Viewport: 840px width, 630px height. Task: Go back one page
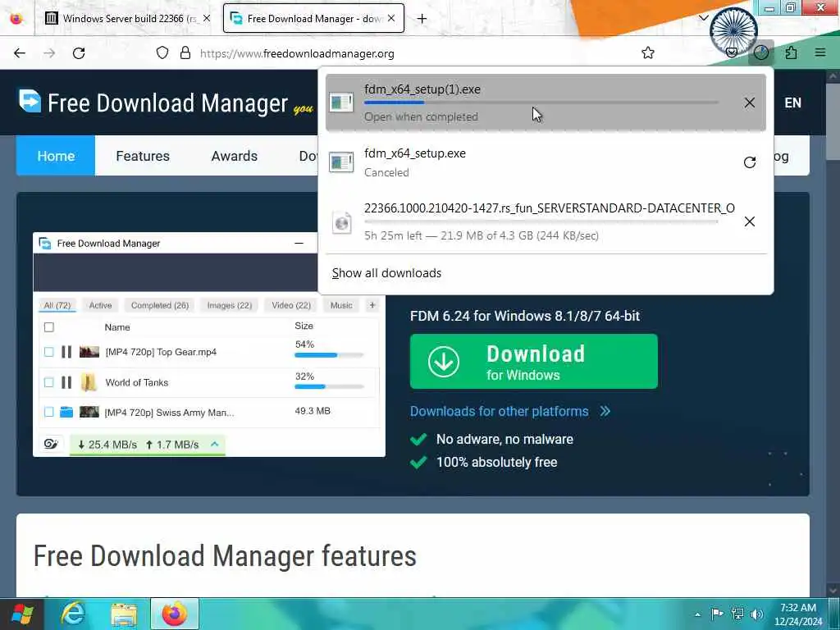[x=20, y=52]
